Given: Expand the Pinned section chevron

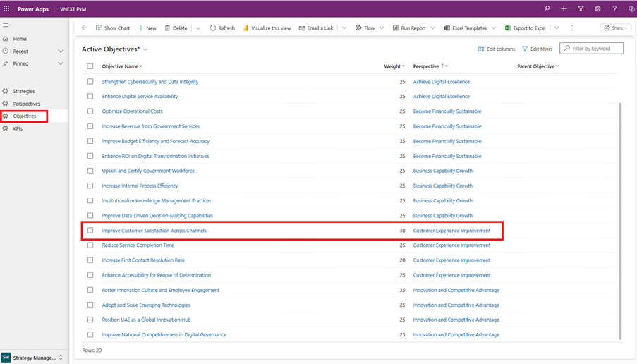Looking at the screenshot, I should coord(61,63).
